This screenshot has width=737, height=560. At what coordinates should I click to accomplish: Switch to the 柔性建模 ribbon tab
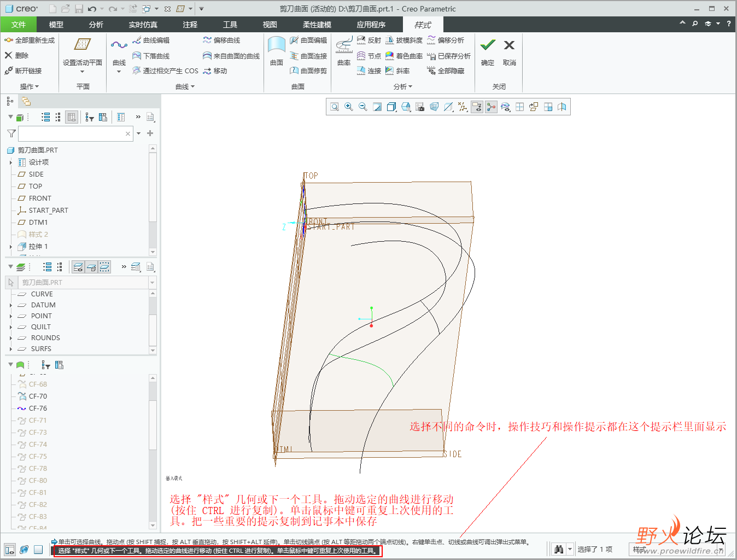pyautogui.click(x=317, y=25)
